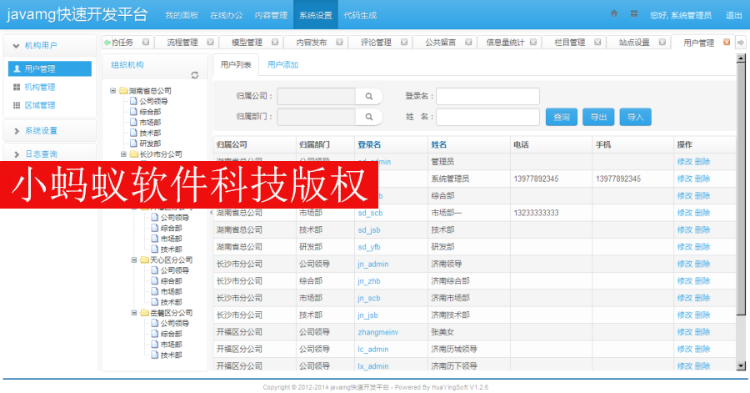Collapse 岳麓区分公司 tree node
This screenshot has width=750, height=393.
tap(134, 313)
